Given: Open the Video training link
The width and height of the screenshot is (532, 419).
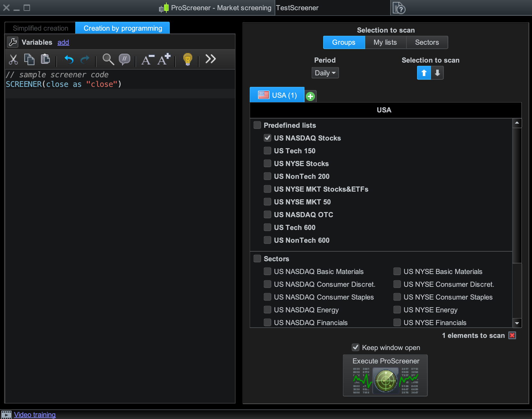Looking at the screenshot, I should (x=35, y=415).
